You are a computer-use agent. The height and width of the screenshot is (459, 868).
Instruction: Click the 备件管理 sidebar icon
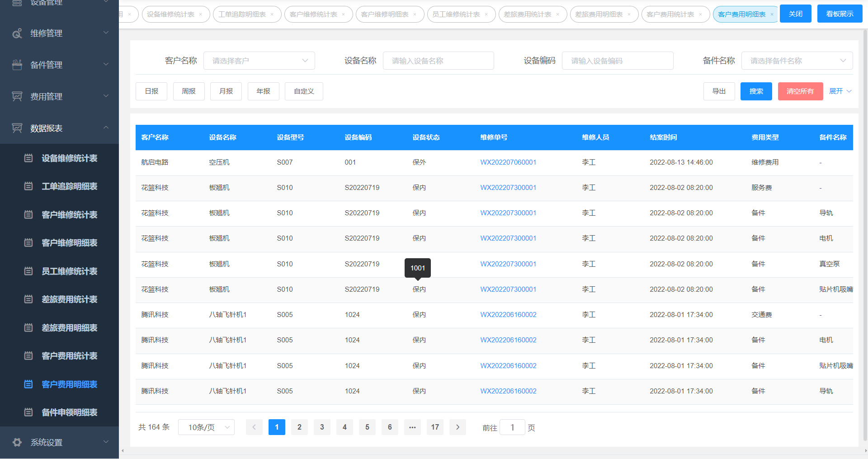[x=17, y=65]
